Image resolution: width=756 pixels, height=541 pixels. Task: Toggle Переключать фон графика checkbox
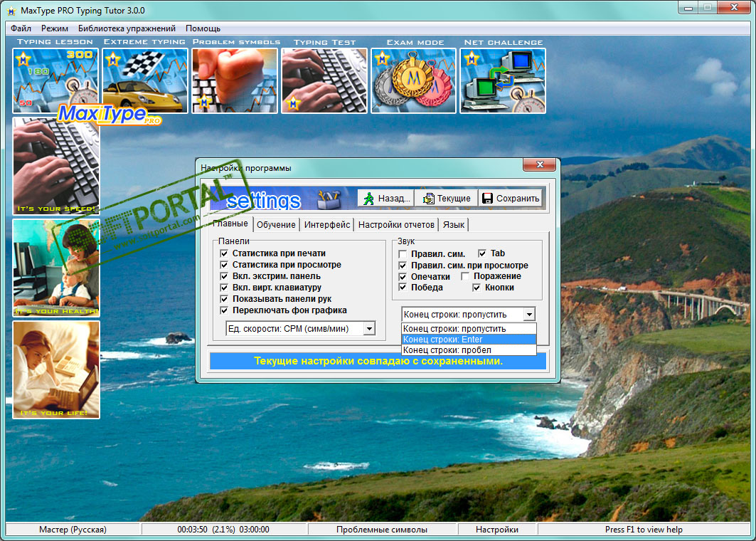pos(224,310)
